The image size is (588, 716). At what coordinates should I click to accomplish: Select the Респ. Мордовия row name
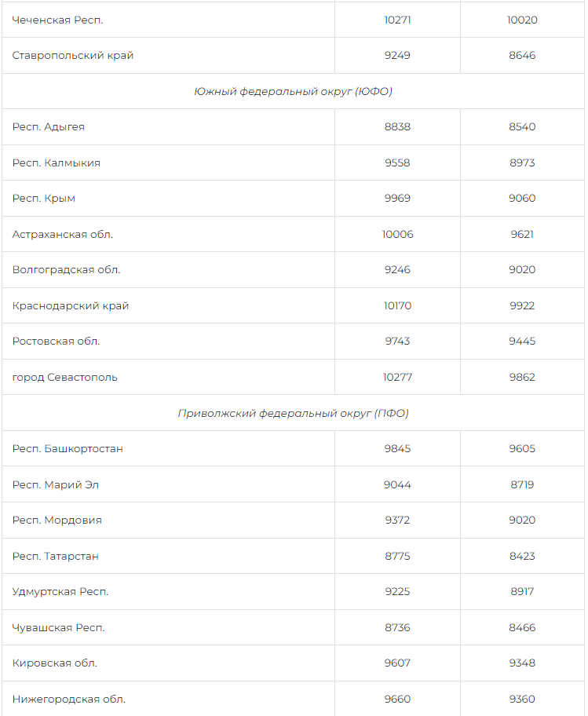[57, 521]
